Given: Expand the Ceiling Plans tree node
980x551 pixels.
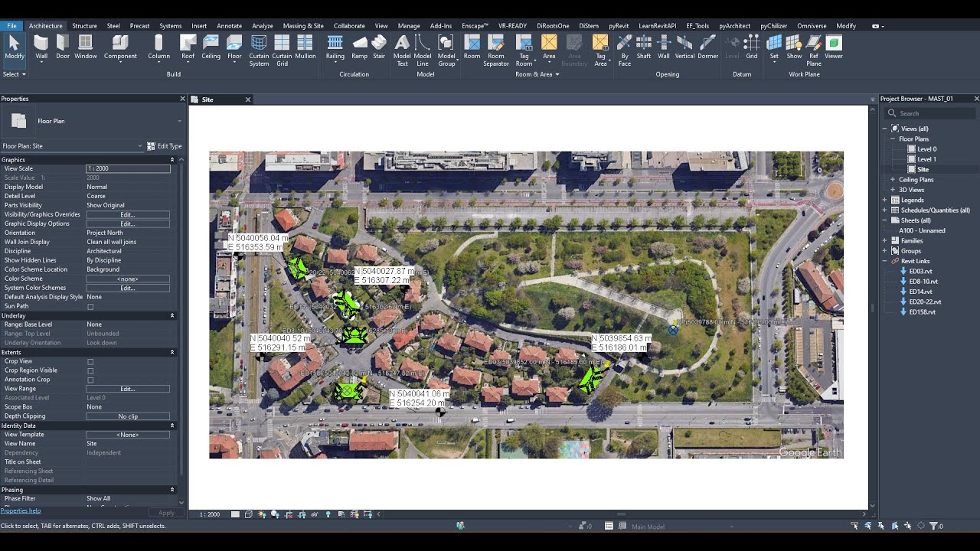Looking at the screenshot, I should pyautogui.click(x=893, y=180).
